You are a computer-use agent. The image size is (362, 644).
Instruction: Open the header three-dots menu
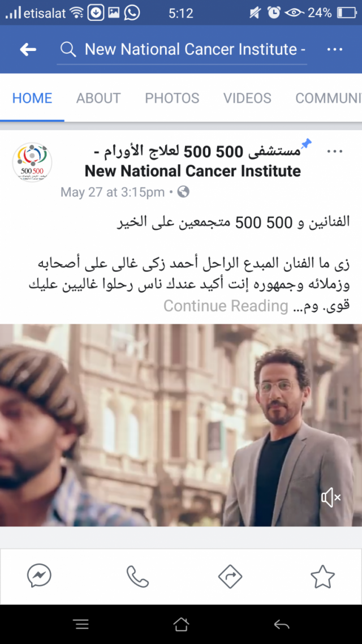tap(334, 50)
